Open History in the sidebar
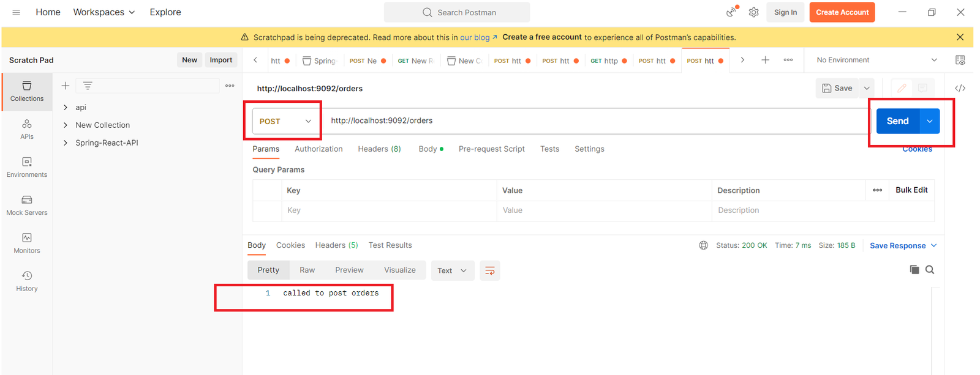 tap(27, 281)
